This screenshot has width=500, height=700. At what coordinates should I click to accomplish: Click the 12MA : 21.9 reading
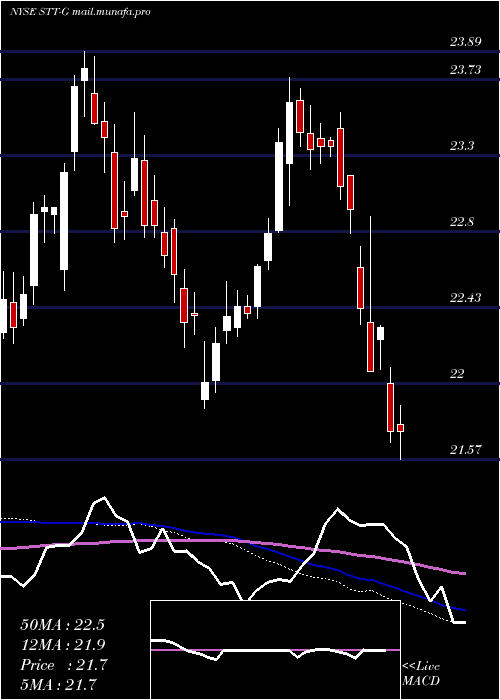coord(62,645)
